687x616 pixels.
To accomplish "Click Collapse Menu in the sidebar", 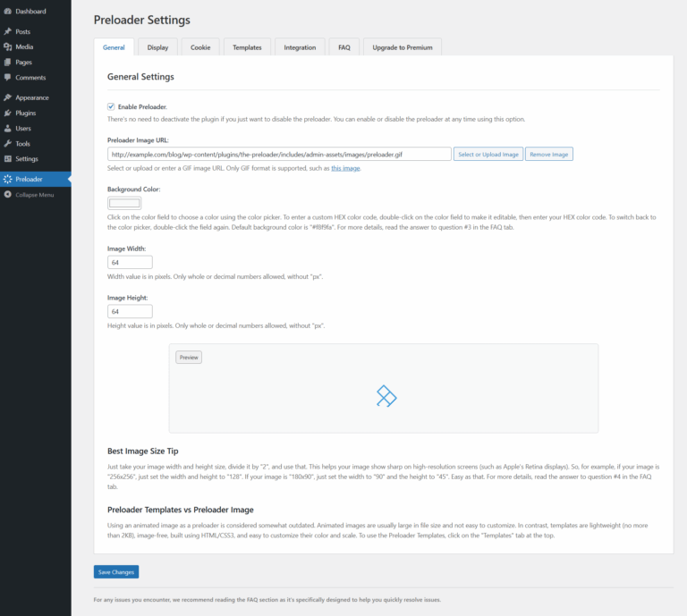I will (x=36, y=195).
